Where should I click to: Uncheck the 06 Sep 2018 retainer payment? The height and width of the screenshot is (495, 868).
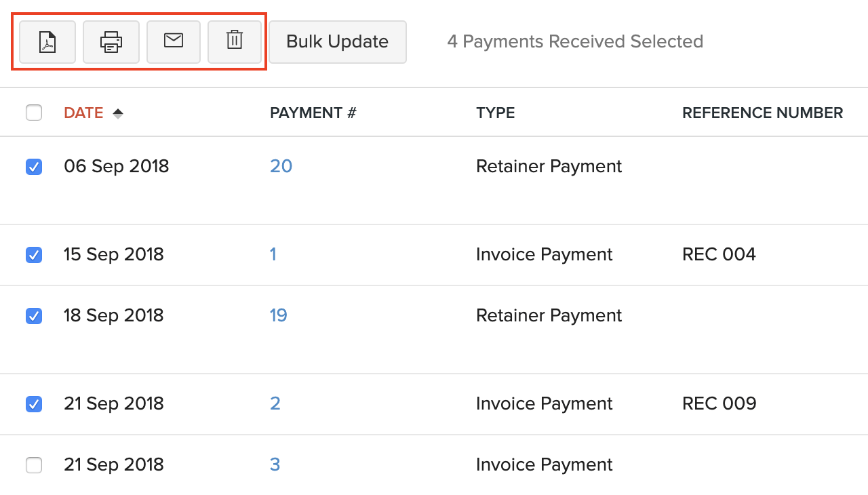34,167
